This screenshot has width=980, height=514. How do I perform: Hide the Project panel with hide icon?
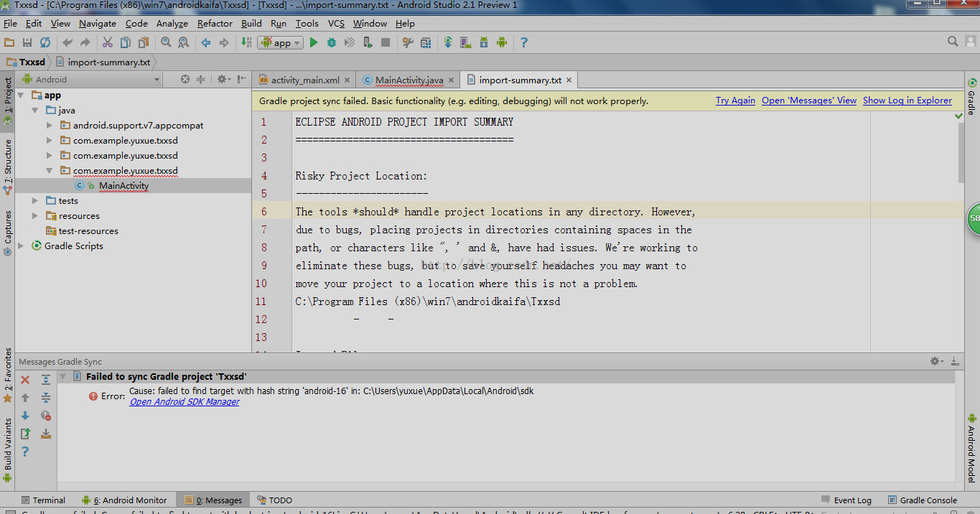(x=242, y=80)
